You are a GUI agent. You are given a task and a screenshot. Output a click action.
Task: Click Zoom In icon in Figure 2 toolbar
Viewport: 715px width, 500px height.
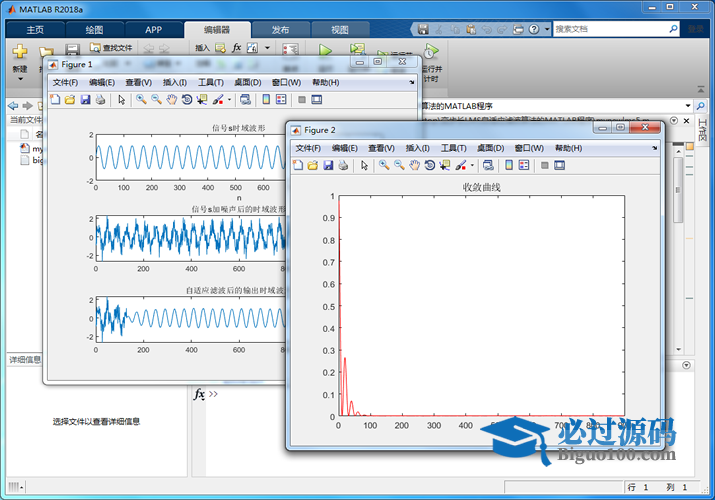[384, 165]
